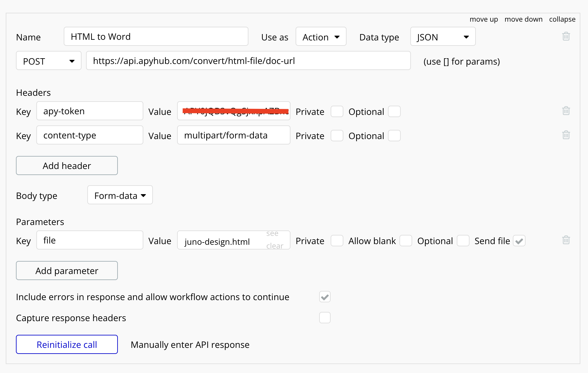
Task: Edit the apy-token key field
Action: (x=90, y=111)
